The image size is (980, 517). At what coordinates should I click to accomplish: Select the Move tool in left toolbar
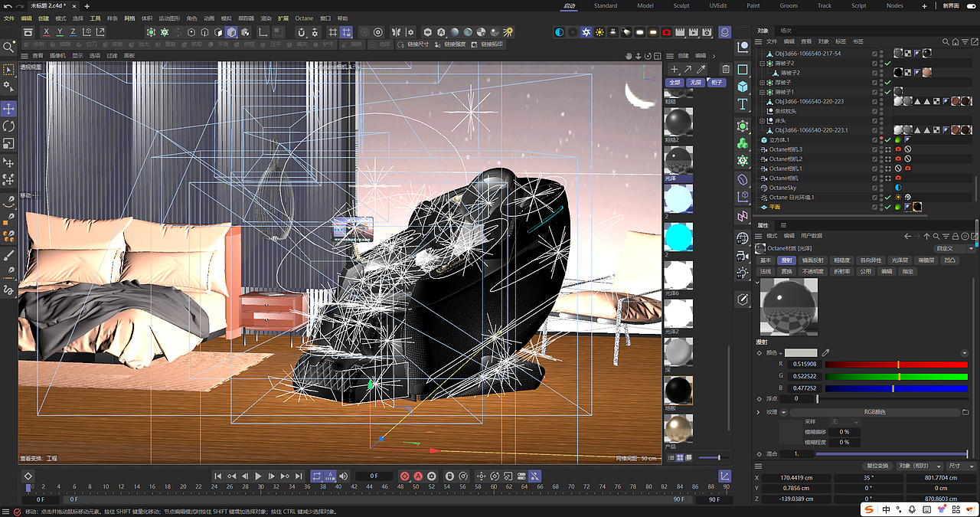click(8, 109)
